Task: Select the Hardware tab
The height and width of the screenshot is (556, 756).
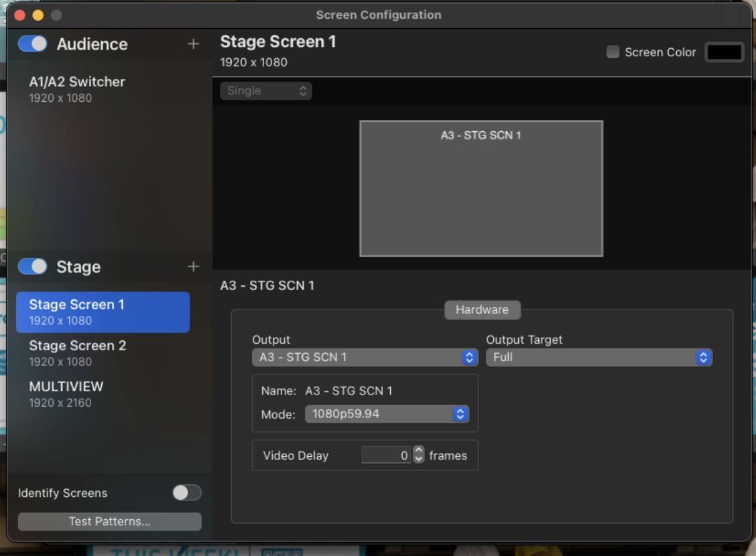Action: click(482, 309)
